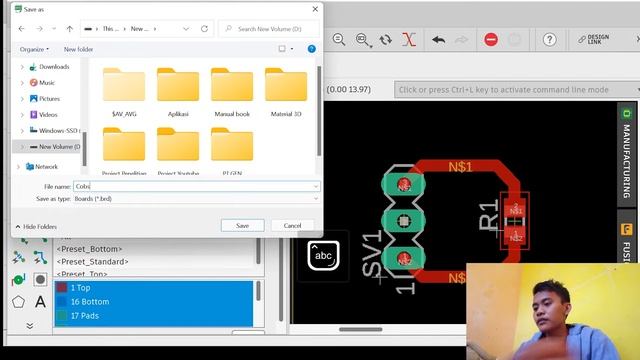This screenshot has height=360, width=640.
Task: Open the Project Youtube folder
Action: coord(178,151)
